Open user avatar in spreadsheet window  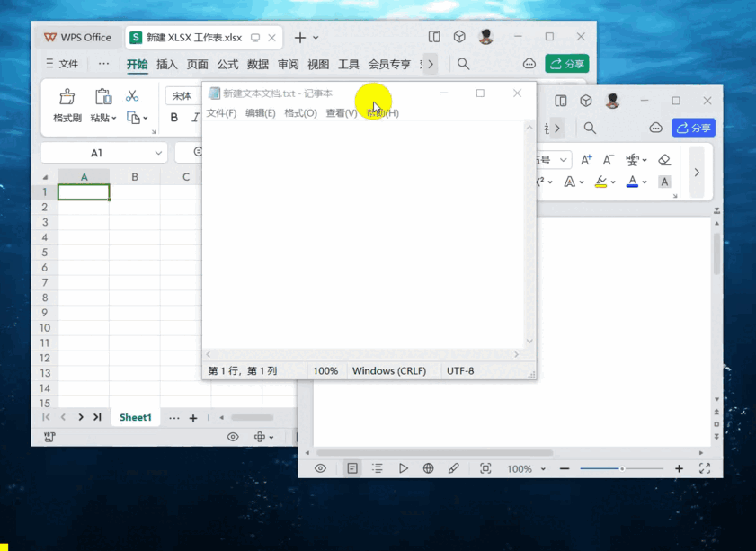[486, 37]
